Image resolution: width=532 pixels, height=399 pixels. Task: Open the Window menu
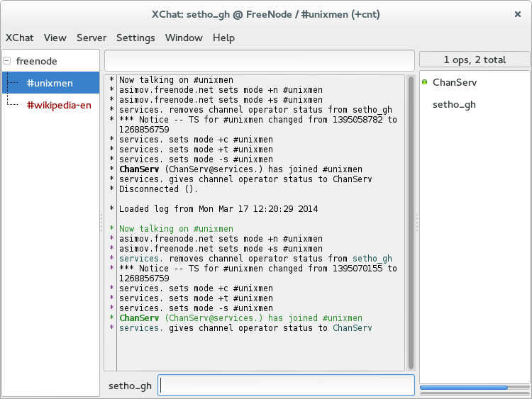pos(184,38)
